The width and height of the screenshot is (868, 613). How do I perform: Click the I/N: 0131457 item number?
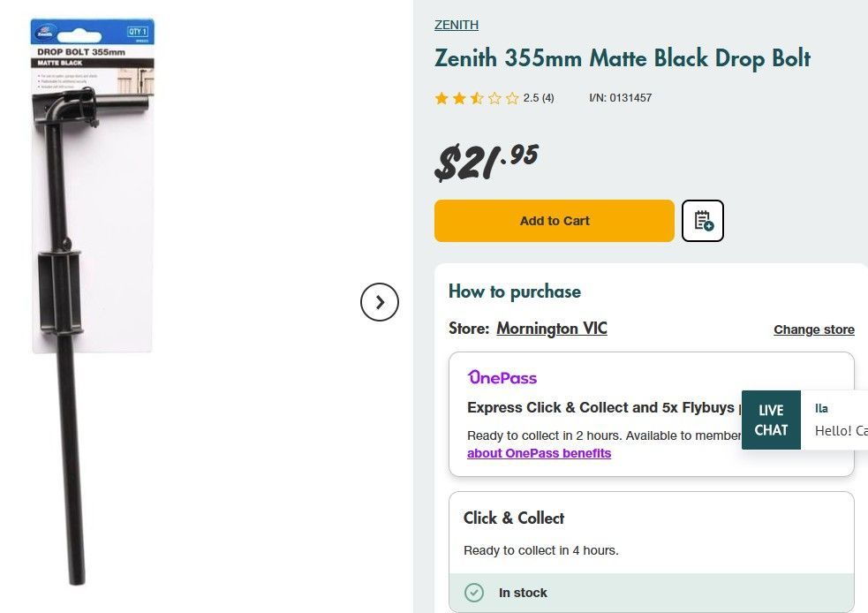(620, 98)
